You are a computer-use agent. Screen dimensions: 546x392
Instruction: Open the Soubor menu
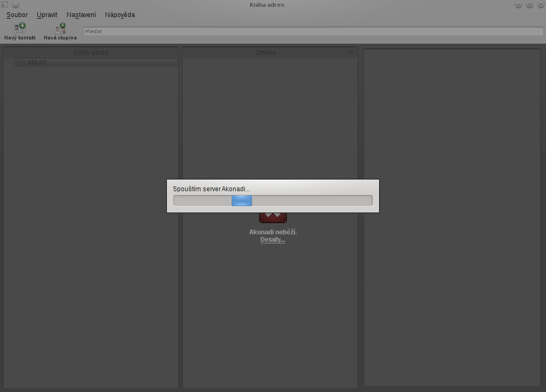17,15
